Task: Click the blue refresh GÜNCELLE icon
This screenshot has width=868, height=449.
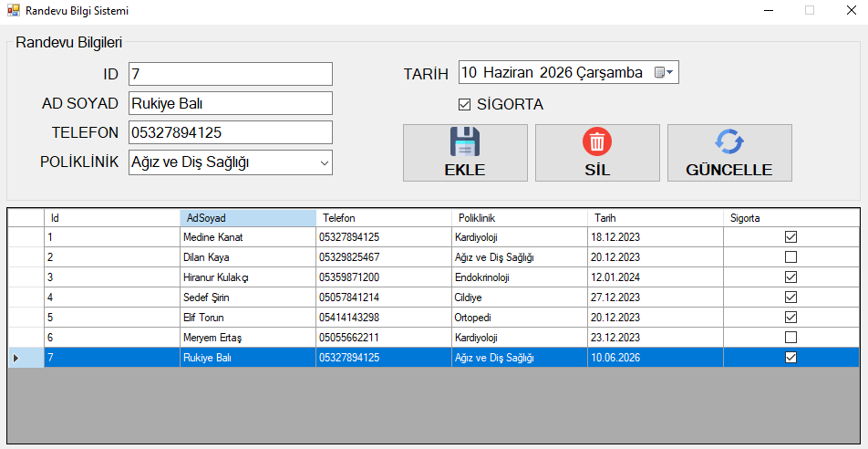Action: (729, 141)
